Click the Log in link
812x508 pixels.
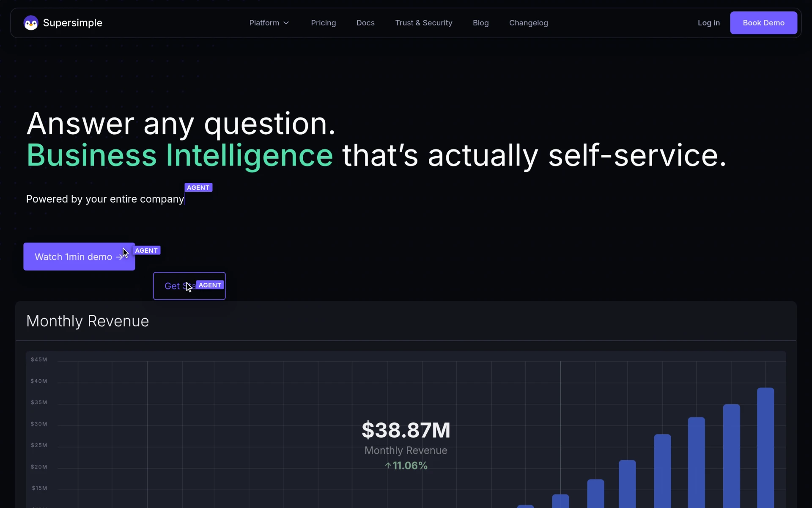[709, 23]
